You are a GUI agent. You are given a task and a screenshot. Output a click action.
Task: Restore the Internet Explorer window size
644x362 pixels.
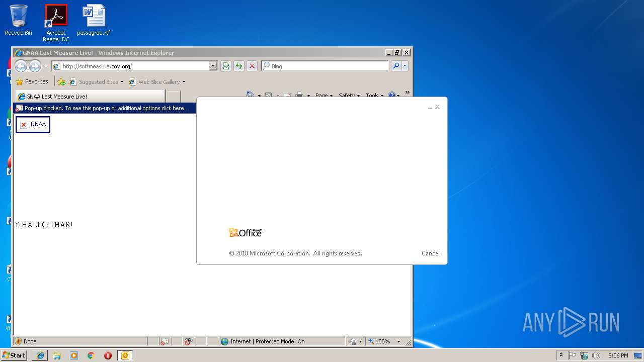(x=397, y=53)
